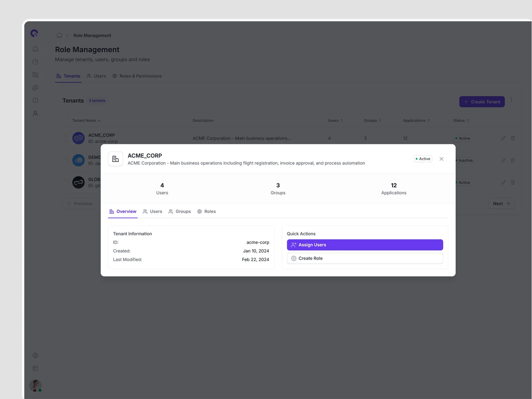This screenshot has width=532, height=399.
Task: Switch to the Groups tab in dialog
Action: [180, 211]
